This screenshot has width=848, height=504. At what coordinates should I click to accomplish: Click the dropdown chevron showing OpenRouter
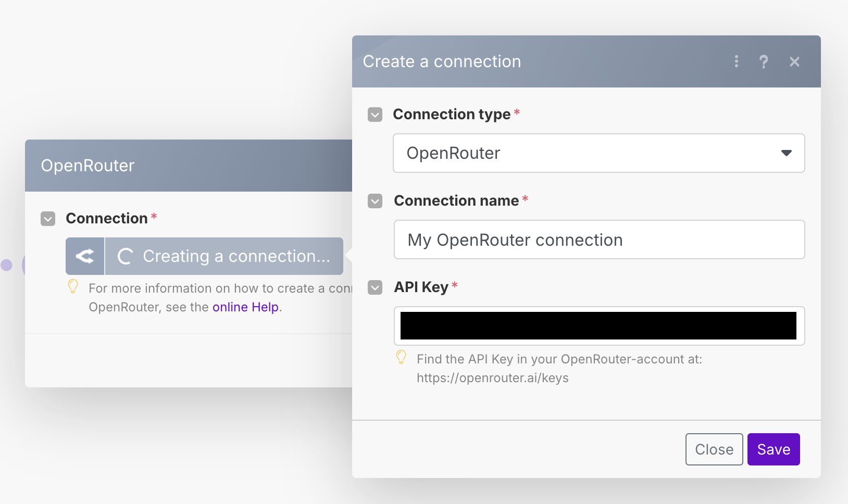[786, 153]
